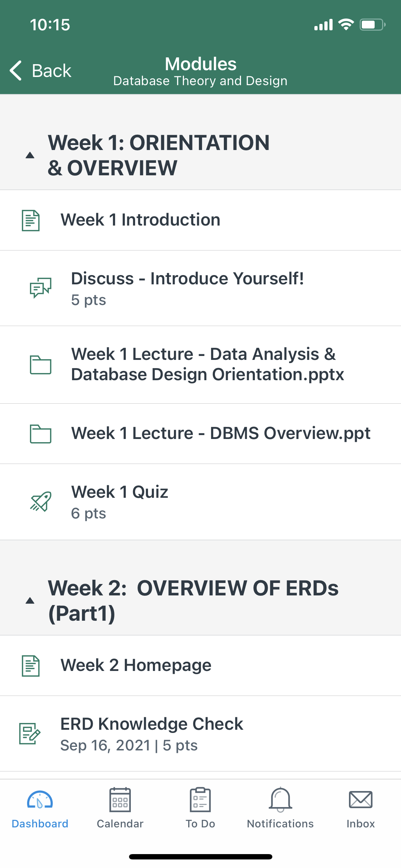Tap the page icon beside Week 2 Homepage
401x868 pixels.
(x=31, y=666)
